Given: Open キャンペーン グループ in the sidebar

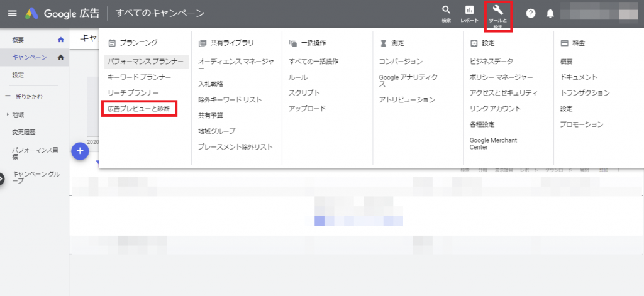Looking at the screenshot, I should click(x=36, y=177).
